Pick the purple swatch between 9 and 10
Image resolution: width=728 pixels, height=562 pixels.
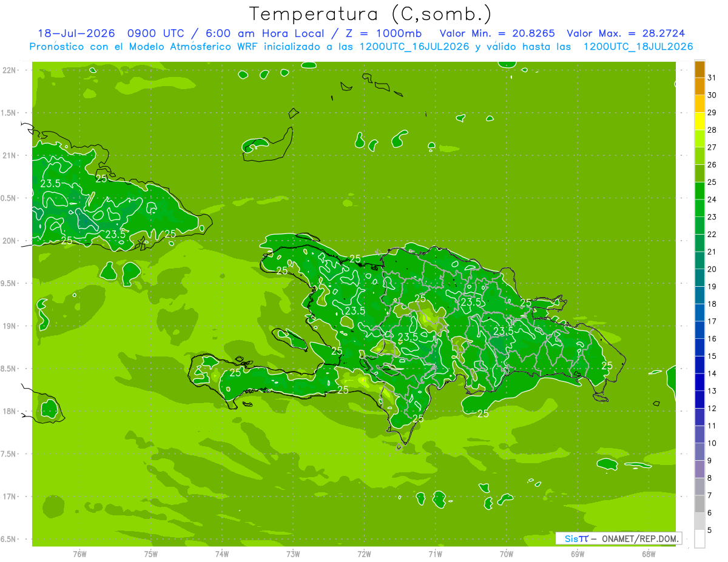[x=699, y=452]
